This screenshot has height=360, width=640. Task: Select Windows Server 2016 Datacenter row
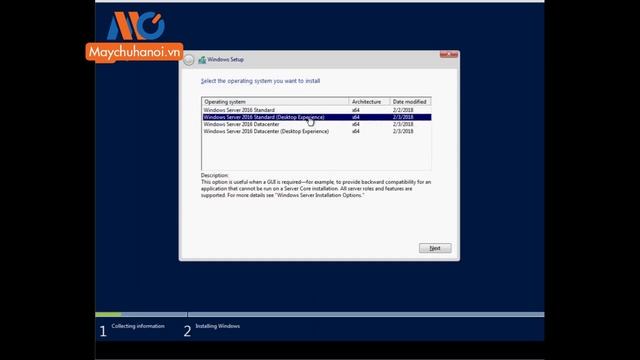coord(316,124)
